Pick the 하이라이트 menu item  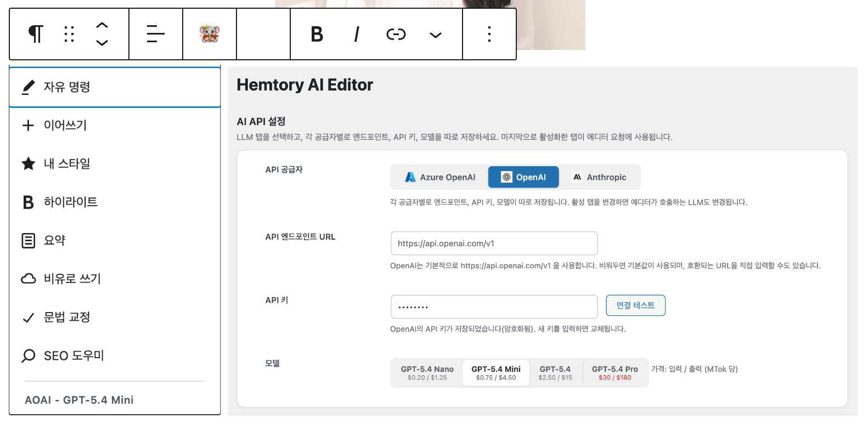pyautogui.click(x=115, y=202)
